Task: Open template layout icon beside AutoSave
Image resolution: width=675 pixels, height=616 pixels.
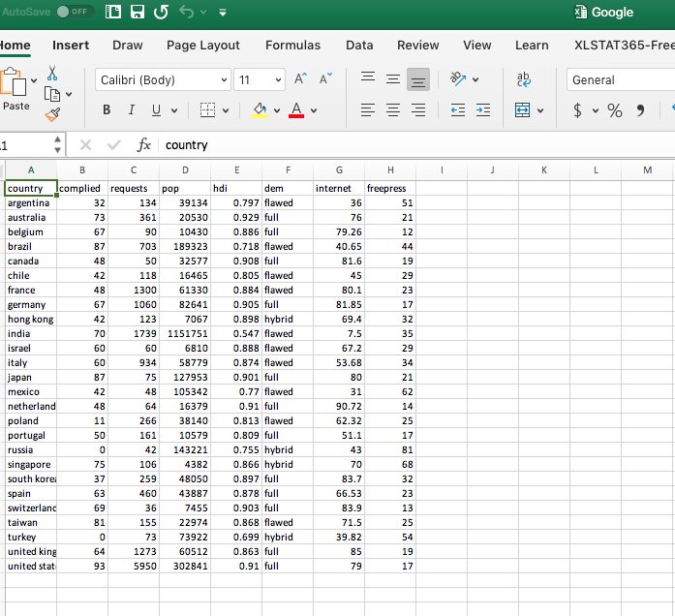Action: point(113,12)
